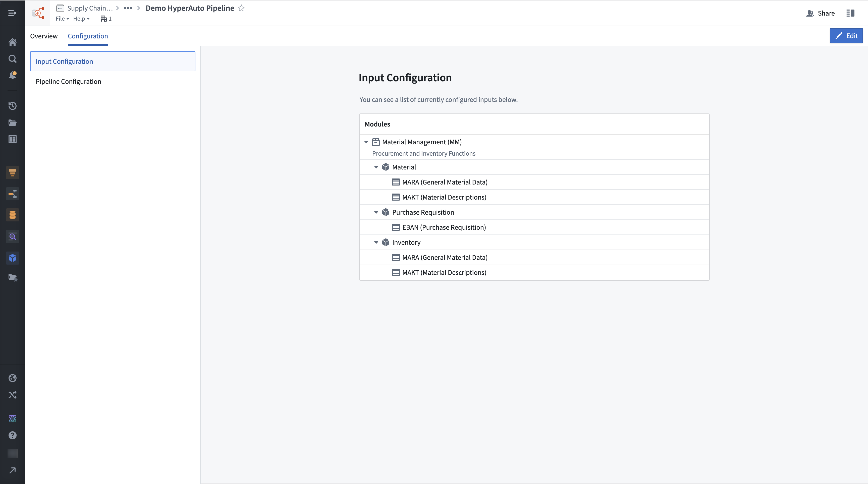Expand the left navigation menu icon
Viewport: 868px width, 484px height.
(12, 13)
